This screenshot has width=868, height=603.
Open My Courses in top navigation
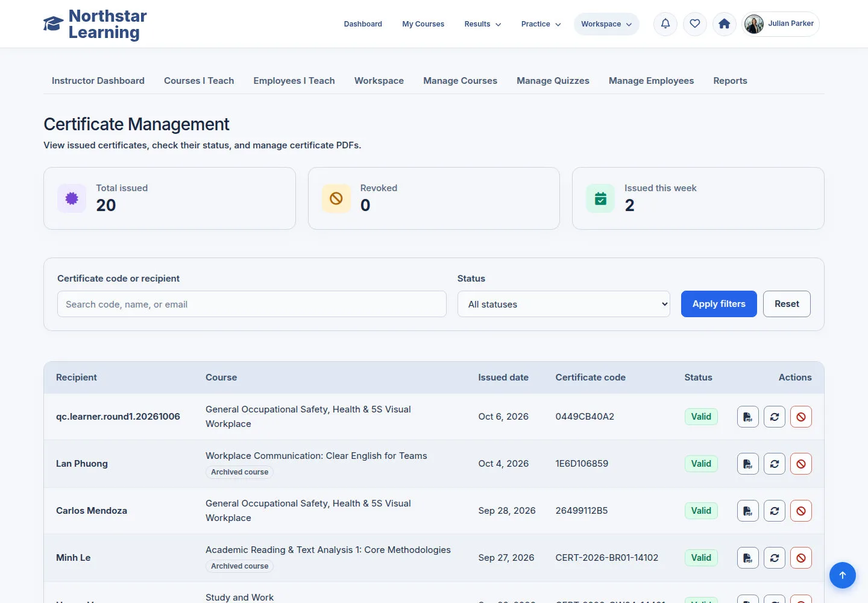point(423,24)
